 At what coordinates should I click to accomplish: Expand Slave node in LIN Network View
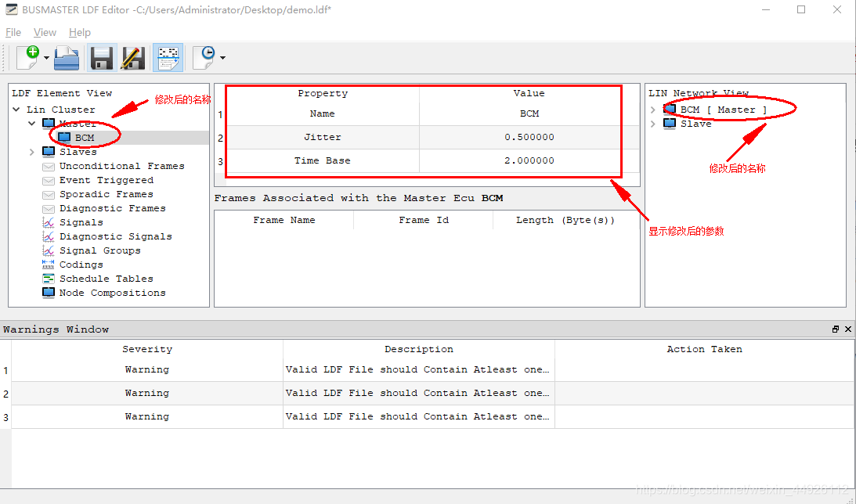(653, 124)
